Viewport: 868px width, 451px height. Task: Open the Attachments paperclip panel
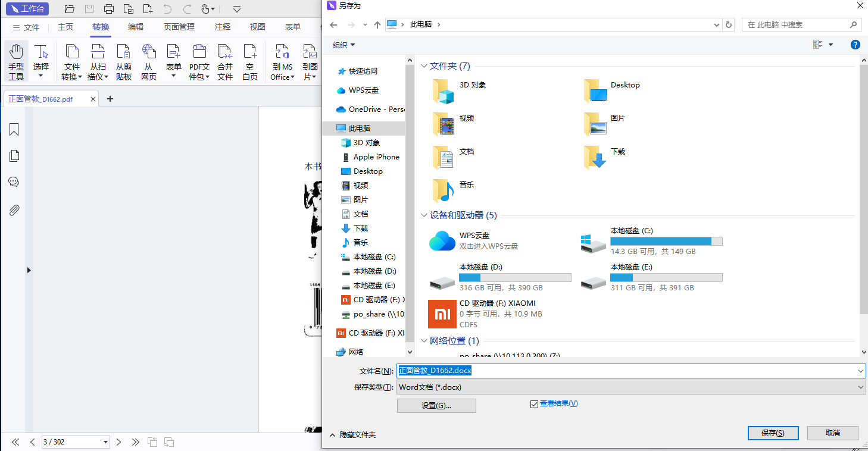[14, 210]
